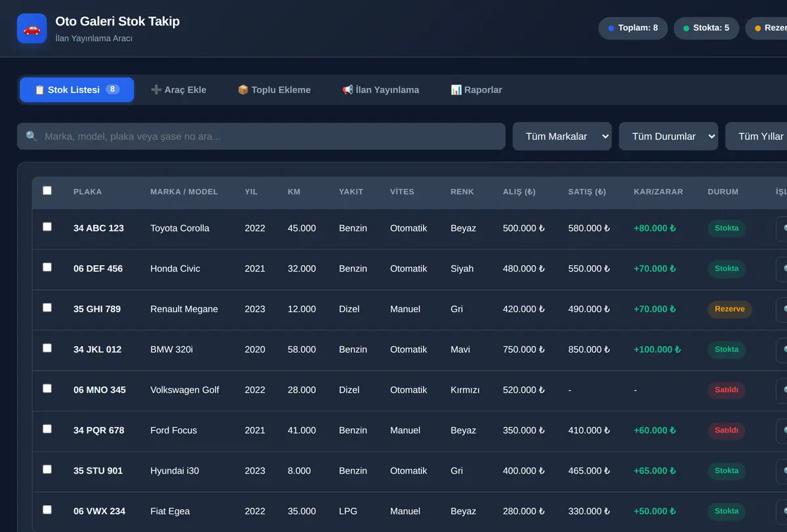Open the Tüm Markalar brand filter dropdown
Viewport: 787px width, 532px height.
click(x=562, y=136)
